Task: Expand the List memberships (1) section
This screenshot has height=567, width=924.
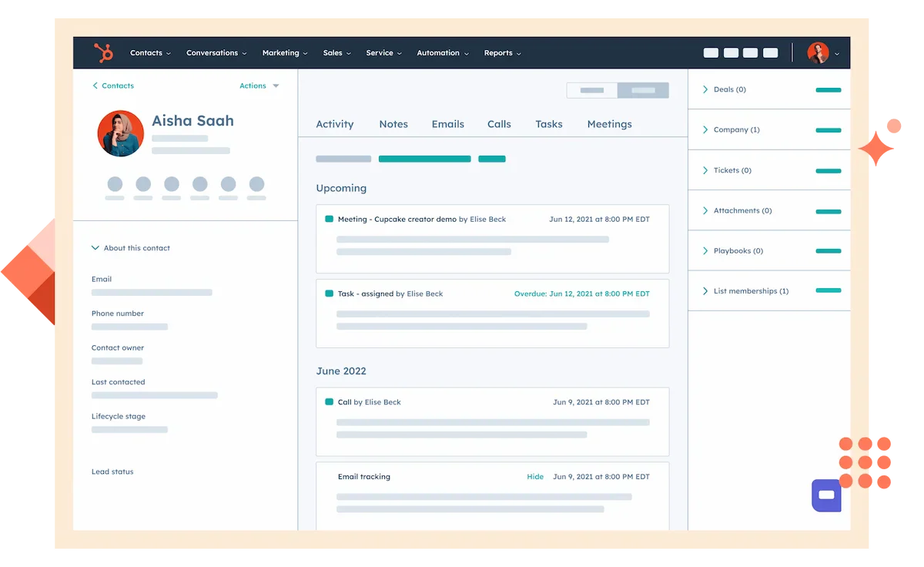Action: 745,291
